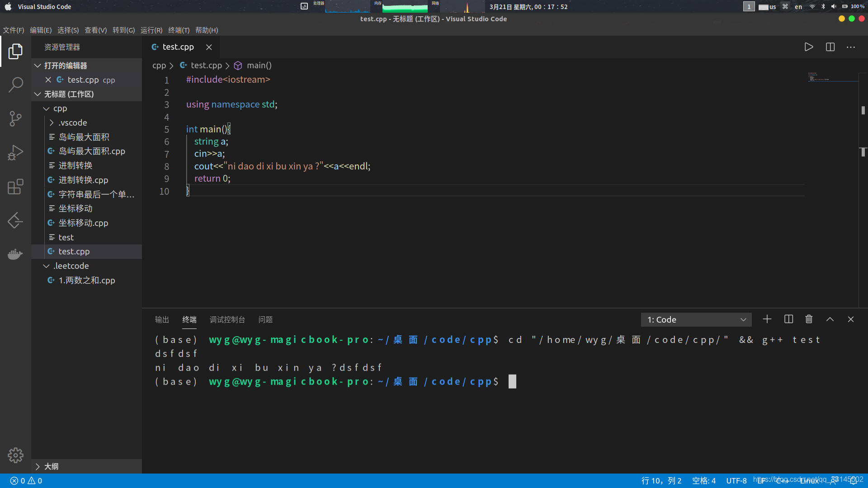This screenshot has width=868, height=488.
Task: Close test.cpp in the open editors list
Action: click(x=48, y=80)
